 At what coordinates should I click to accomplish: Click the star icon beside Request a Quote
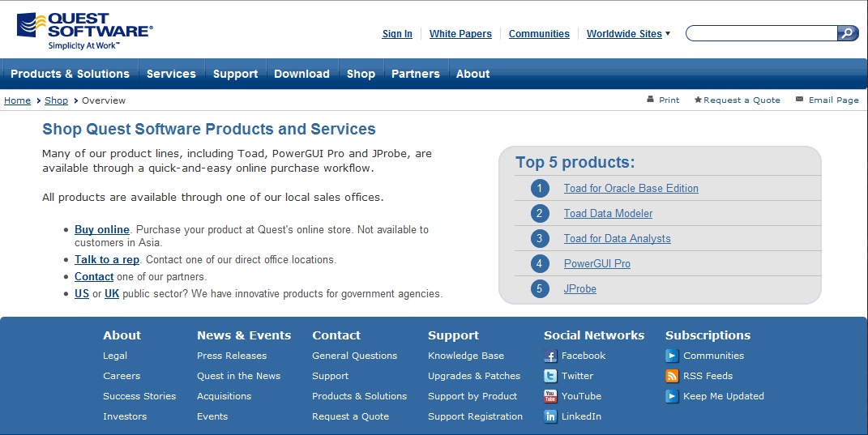click(698, 100)
